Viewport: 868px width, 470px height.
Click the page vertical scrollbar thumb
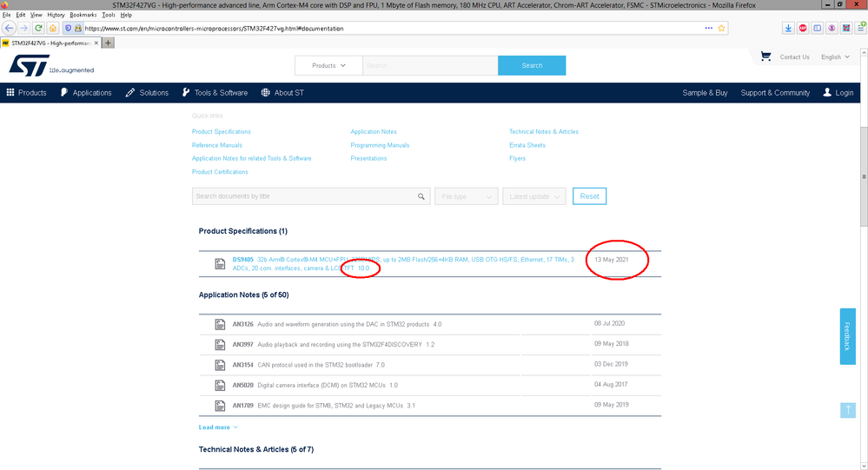(864, 176)
